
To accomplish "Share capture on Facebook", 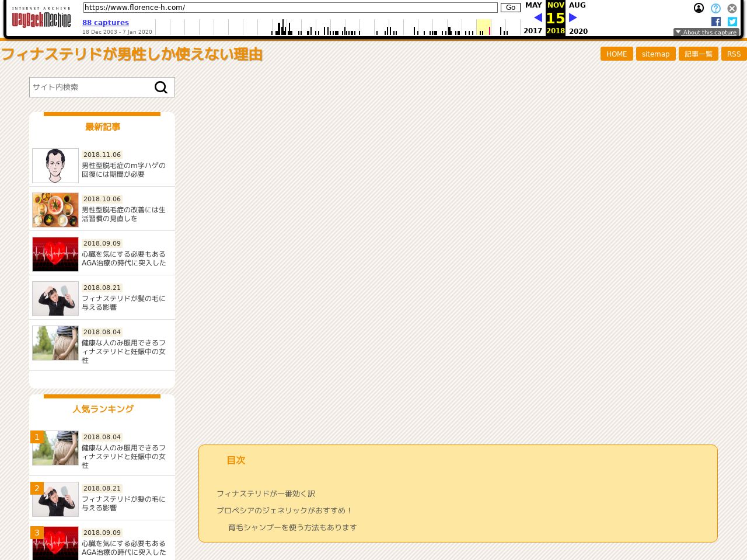I will pos(716,22).
